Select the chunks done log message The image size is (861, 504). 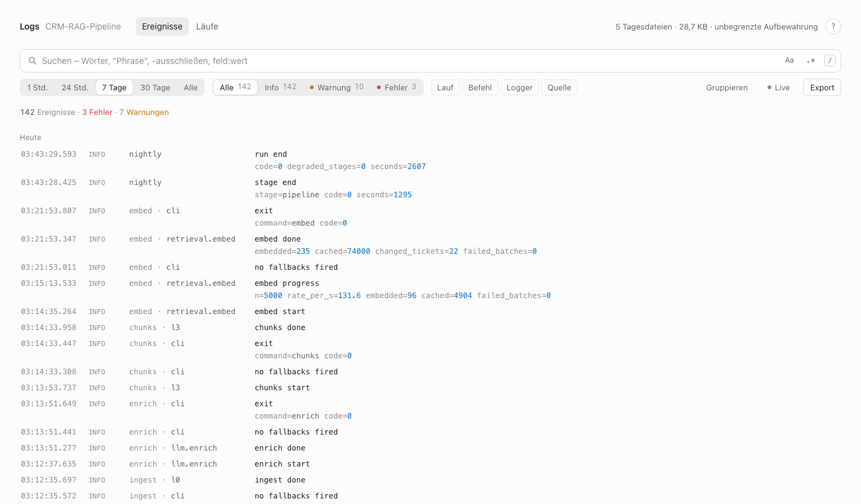(280, 328)
